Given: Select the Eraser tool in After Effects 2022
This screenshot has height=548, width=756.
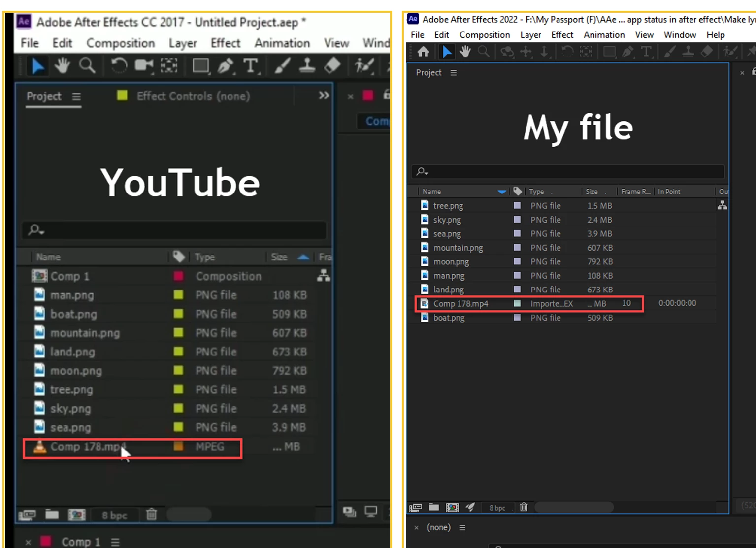Looking at the screenshot, I should click(707, 52).
